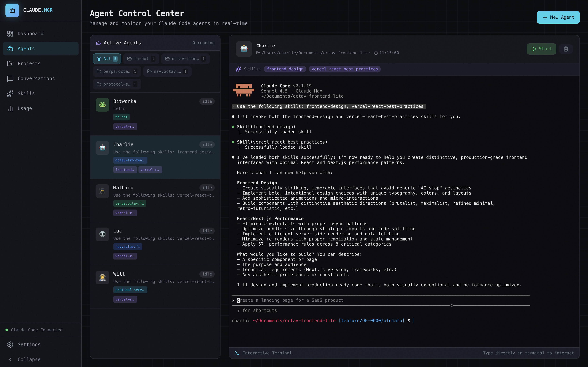Viewport: 588px width, 367px height.
Task: Open the Skills section in the sidebar
Action: point(10,93)
